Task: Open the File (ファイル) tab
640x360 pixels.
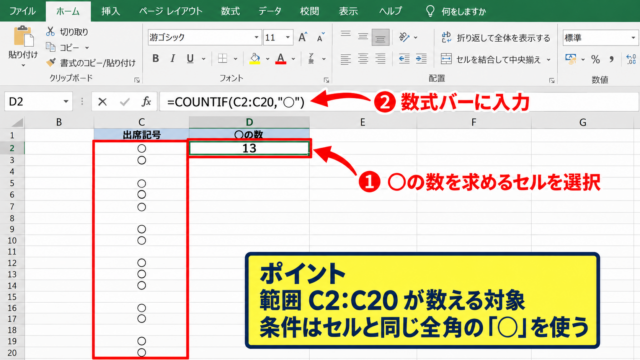Action: [22, 11]
